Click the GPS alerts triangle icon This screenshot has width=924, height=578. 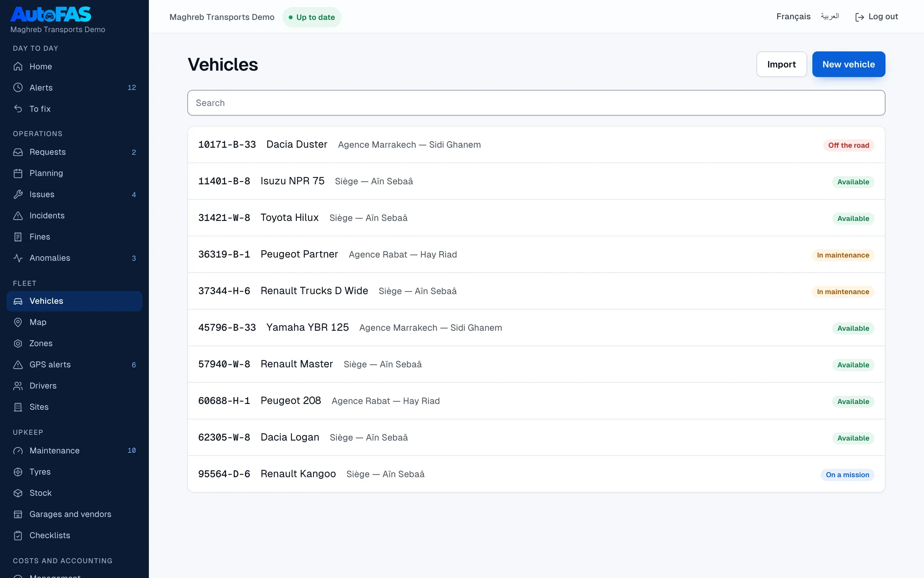(18, 365)
